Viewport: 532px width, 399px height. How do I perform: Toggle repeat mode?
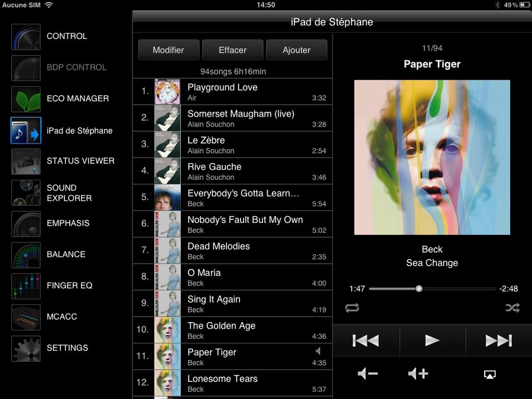352,308
